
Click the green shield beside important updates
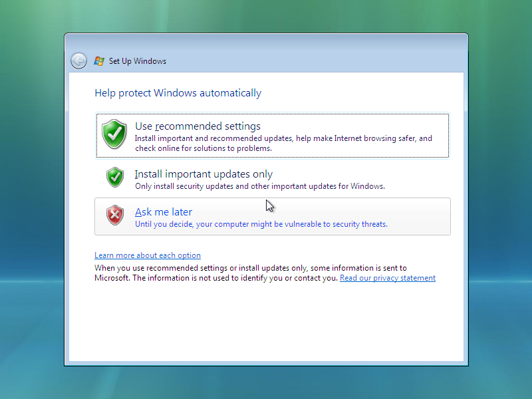tap(115, 177)
